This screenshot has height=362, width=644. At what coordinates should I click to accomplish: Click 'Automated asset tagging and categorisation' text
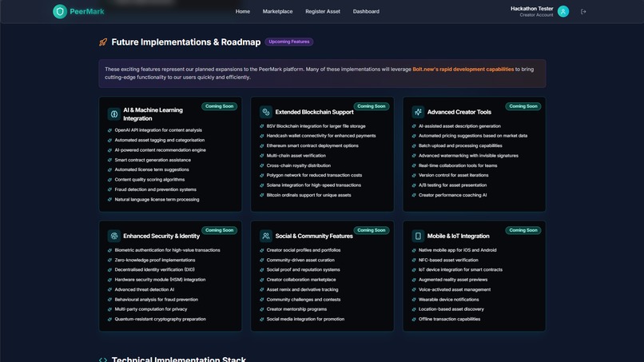159,140
